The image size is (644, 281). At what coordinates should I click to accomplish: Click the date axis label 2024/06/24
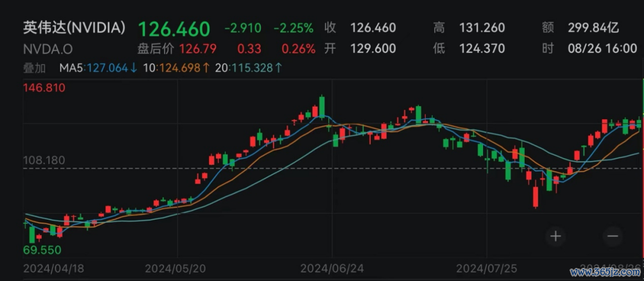point(332,268)
